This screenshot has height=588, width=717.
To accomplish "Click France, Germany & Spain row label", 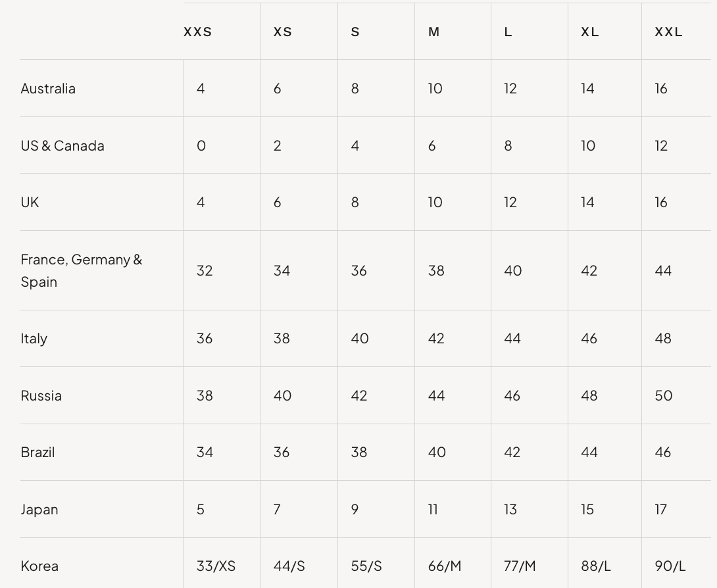I will 82,271.
